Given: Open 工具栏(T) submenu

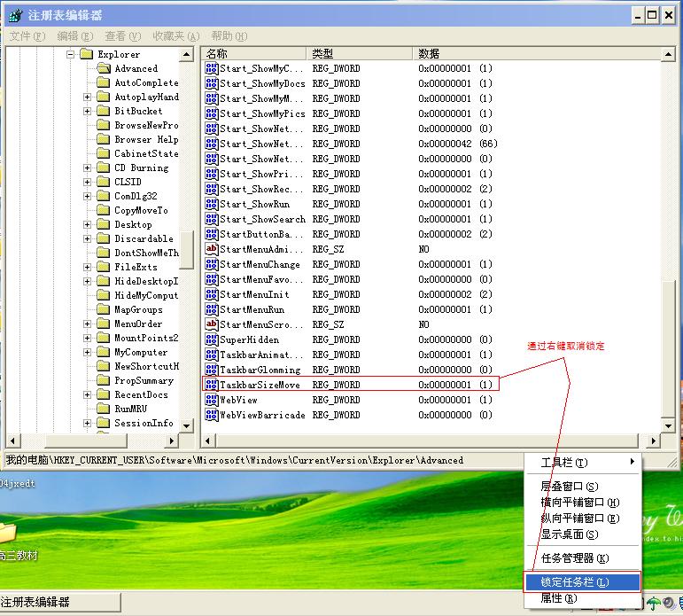Looking at the screenshot, I should click(582, 462).
